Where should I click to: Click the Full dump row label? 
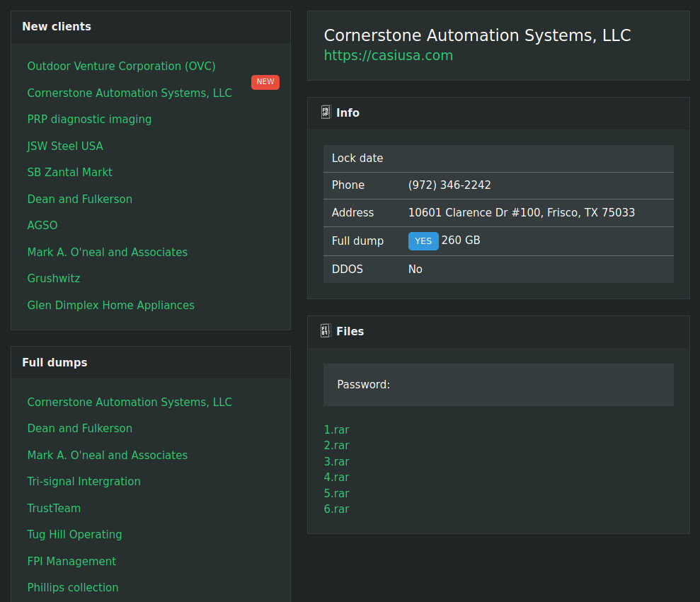point(357,241)
